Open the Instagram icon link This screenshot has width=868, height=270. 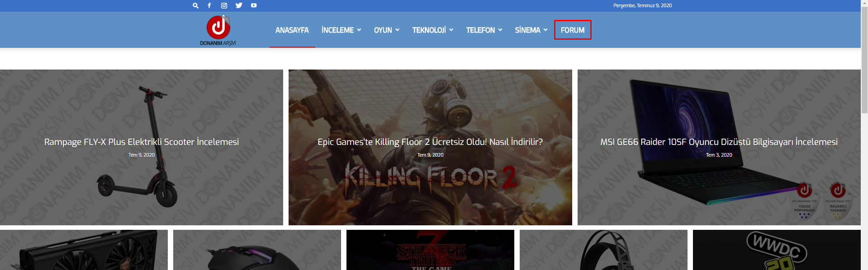pyautogui.click(x=224, y=5)
